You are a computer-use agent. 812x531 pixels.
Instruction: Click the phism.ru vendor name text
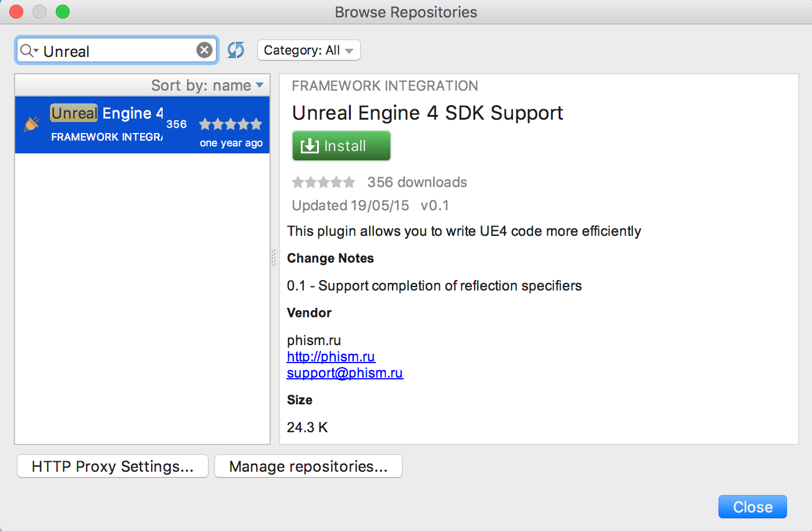pyautogui.click(x=314, y=340)
